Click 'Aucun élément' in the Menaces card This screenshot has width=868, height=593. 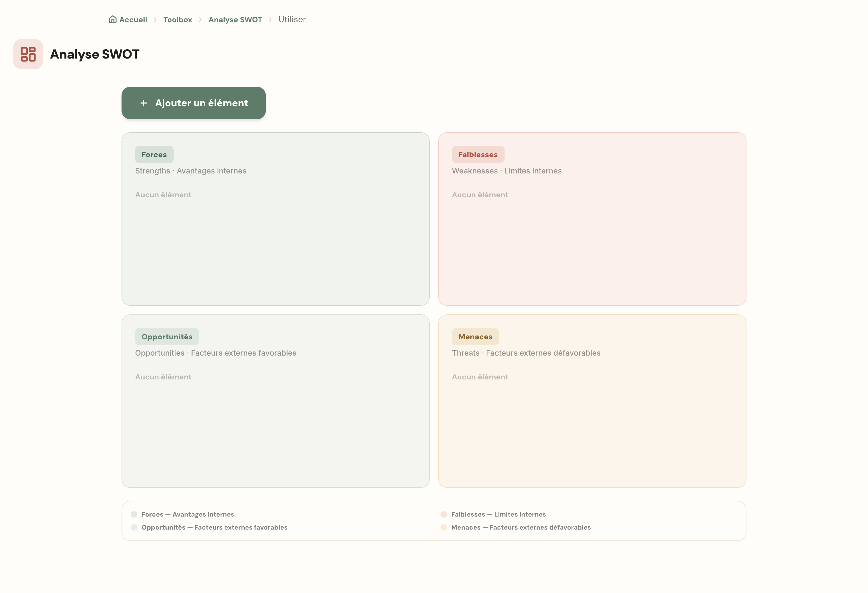click(480, 377)
